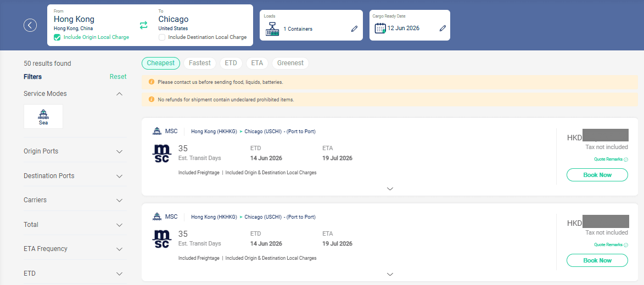Image resolution: width=644 pixels, height=285 pixels.
Task: Go back using the circled arrow icon
Action: pos(30,25)
